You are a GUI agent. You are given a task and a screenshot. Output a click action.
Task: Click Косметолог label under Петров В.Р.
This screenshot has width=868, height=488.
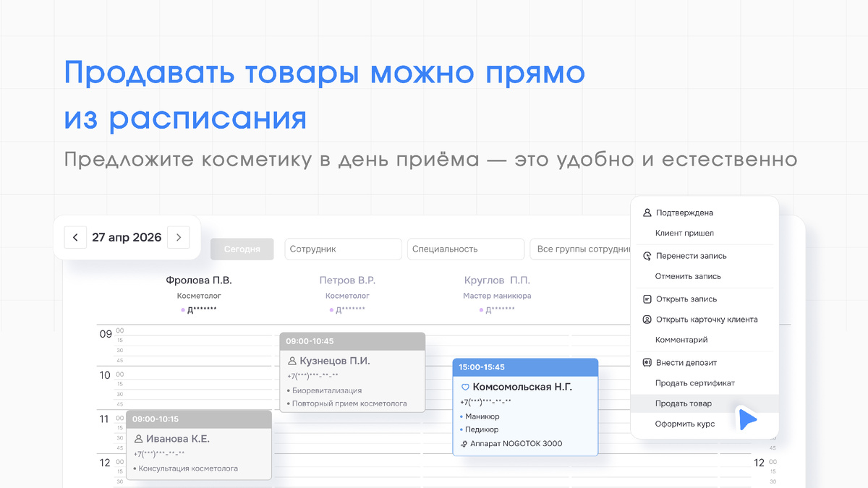[x=347, y=296]
